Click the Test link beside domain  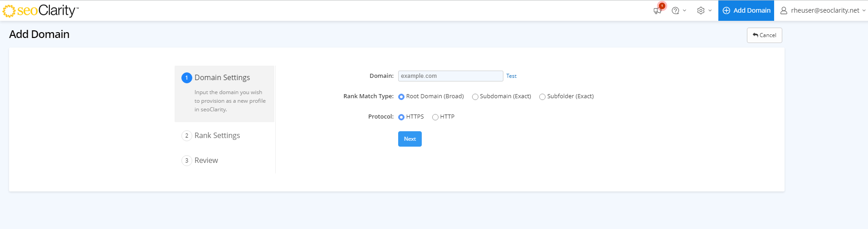[x=511, y=76]
